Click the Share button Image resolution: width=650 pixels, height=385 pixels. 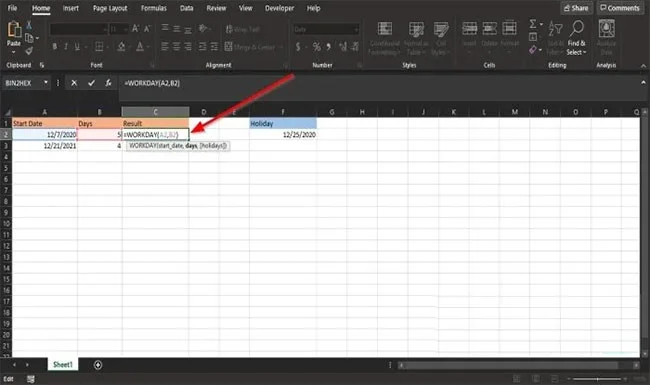pyautogui.click(x=576, y=8)
